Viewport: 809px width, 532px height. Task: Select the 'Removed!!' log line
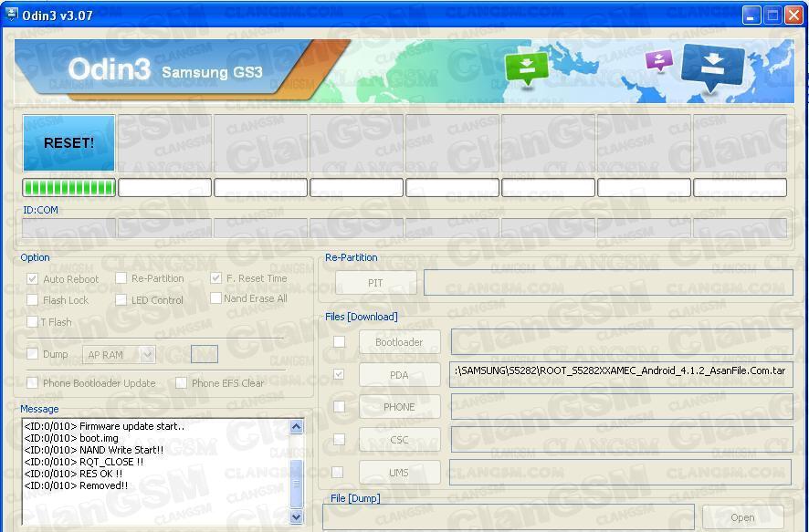(x=76, y=485)
